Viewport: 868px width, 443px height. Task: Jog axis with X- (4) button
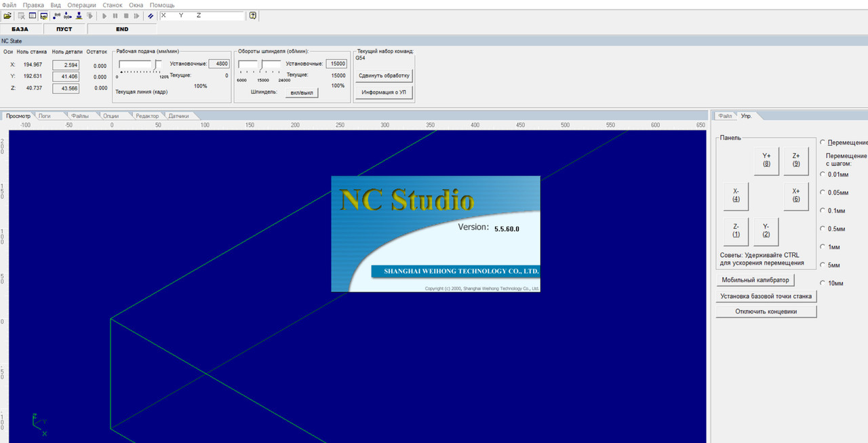point(736,195)
